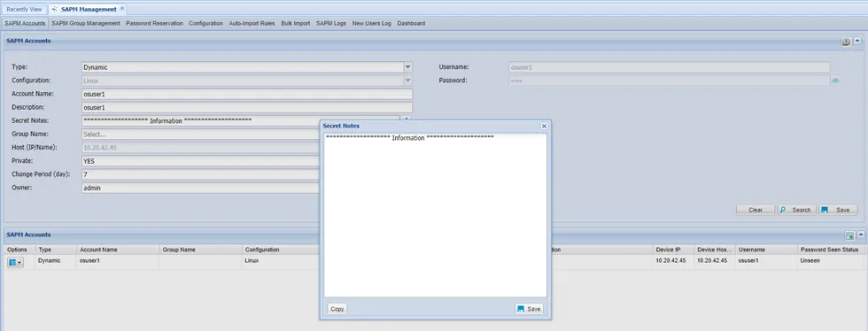Click the Password field

click(x=670, y=81)
